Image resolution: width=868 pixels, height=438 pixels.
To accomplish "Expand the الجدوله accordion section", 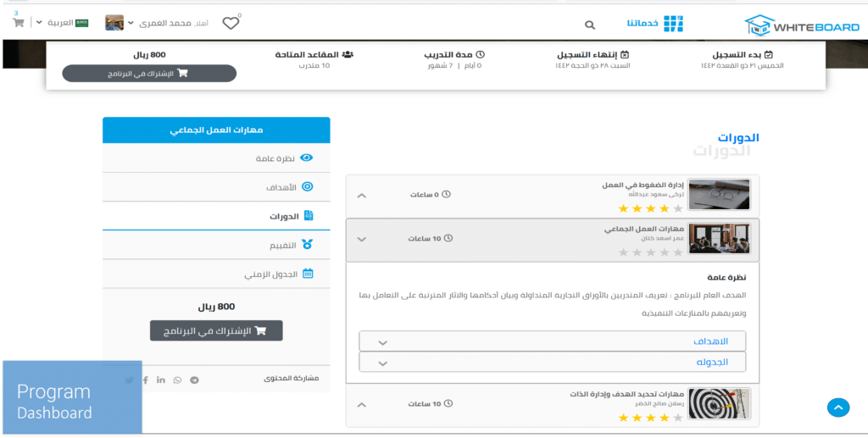I will pyautogui.click(x=552, y=363).
